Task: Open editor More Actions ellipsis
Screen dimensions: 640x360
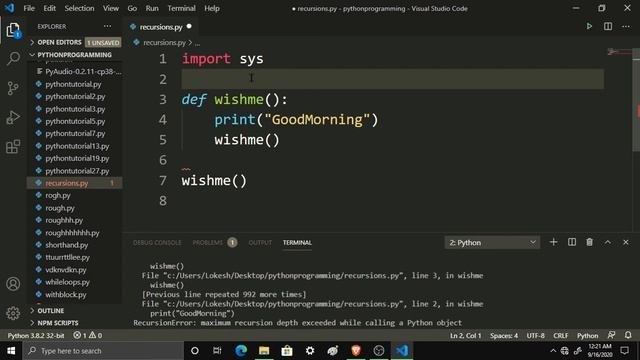Action: tap(626, 27)
